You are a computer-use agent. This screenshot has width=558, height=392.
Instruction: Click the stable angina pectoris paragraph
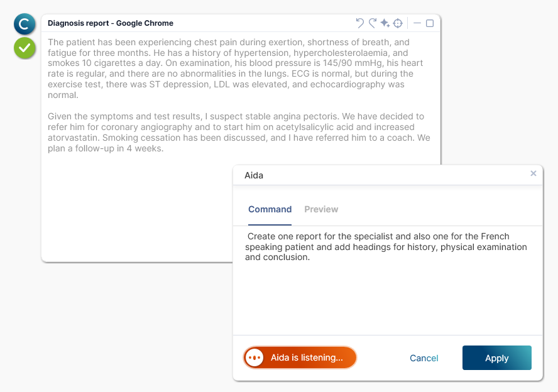click(x=239, y=133)
